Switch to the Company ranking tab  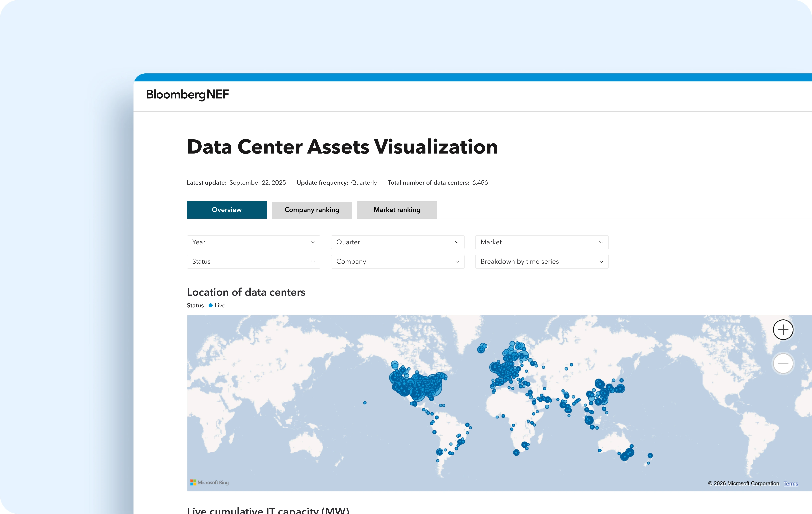(312, 210)
